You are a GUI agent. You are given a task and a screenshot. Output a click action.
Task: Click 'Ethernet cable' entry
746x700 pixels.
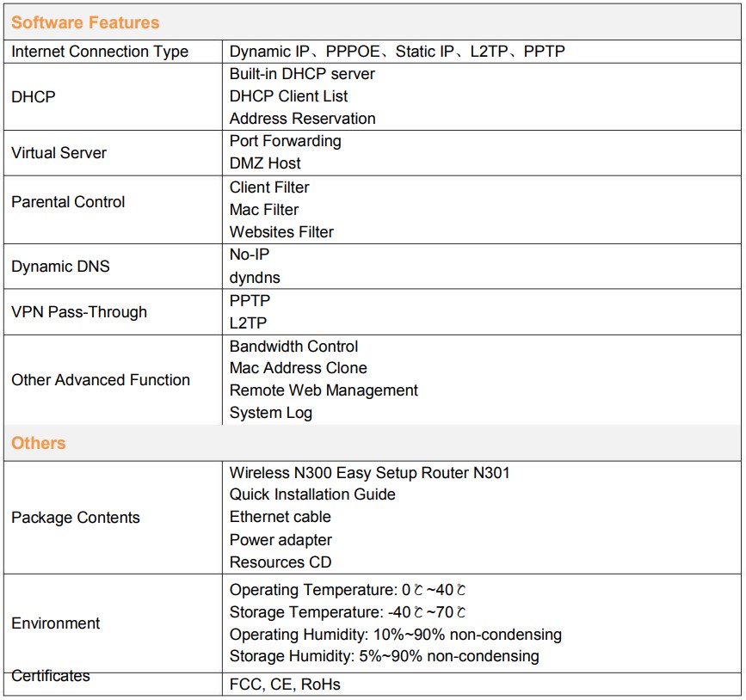[281, 517]
